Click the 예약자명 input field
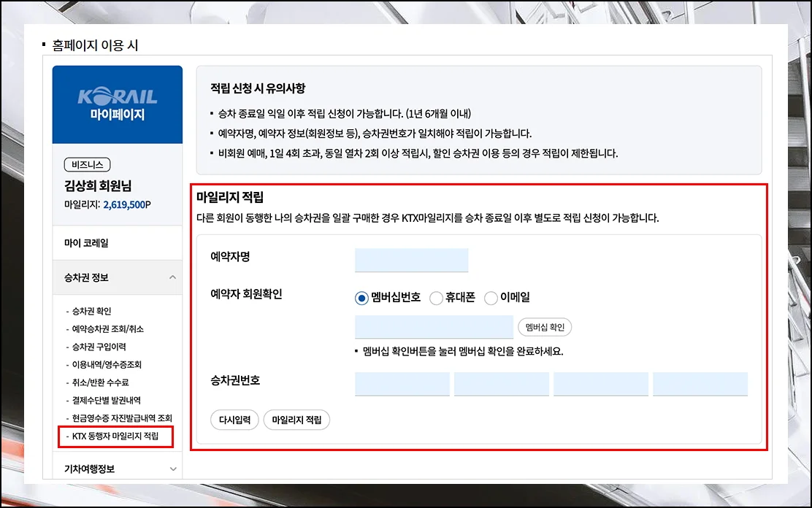The height and width of the screenshot is (508, 812). tap(411, 260)
